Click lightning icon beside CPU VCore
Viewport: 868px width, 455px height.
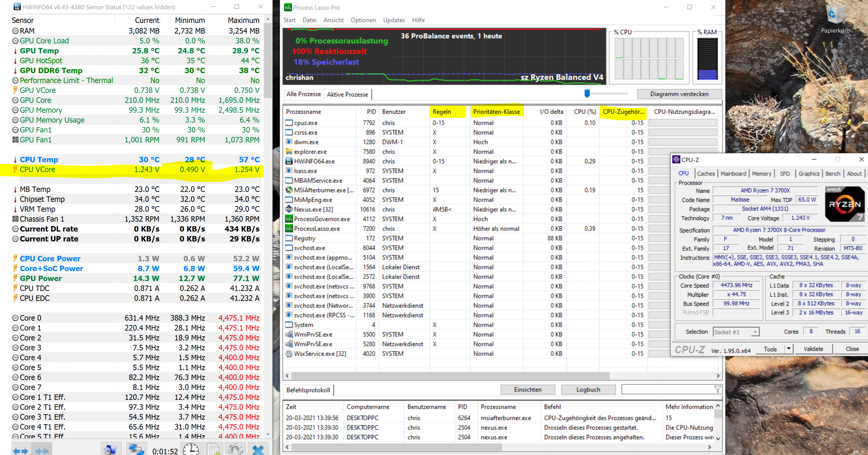[15, 169]
